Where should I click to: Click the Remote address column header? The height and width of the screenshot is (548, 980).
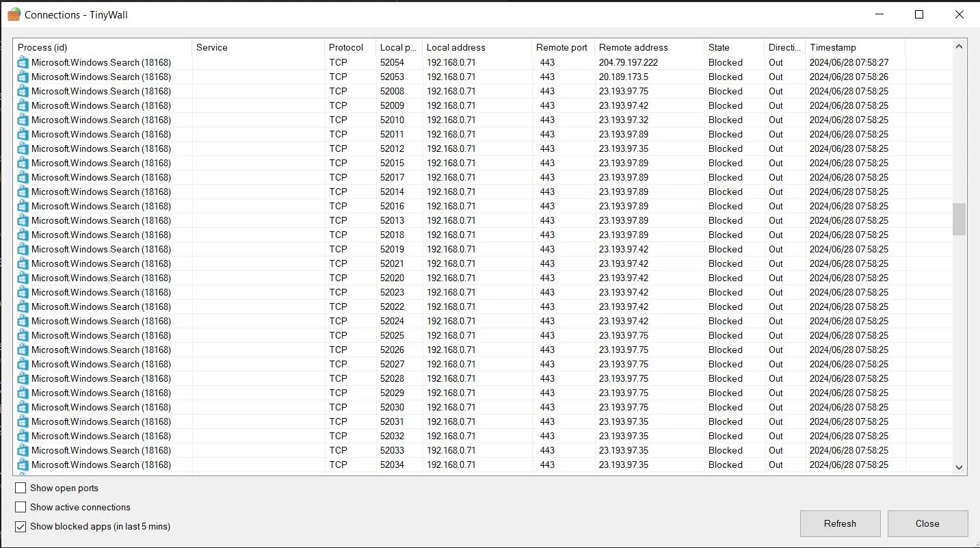[649, 47]
